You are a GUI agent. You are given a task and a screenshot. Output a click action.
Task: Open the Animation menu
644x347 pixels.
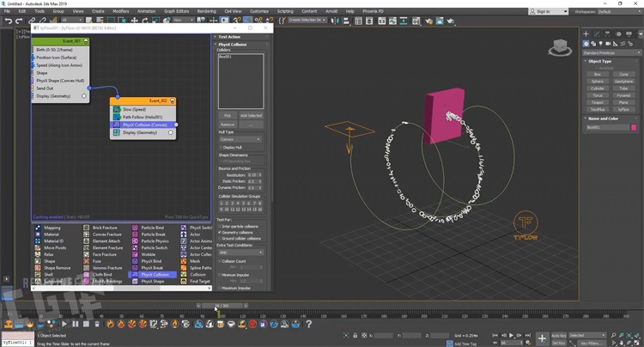(x=147, y=11)
